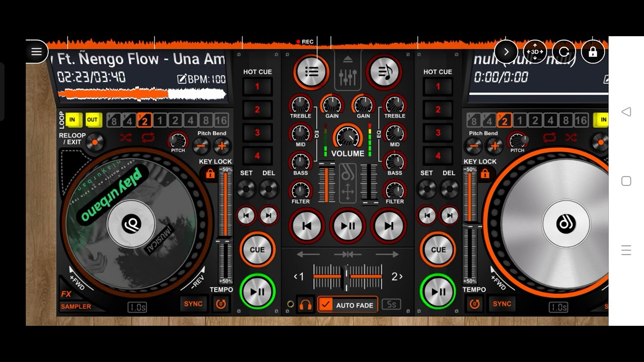
Task: Tap left deck Pitch Bend minus
Action: [x=201, y=146]
